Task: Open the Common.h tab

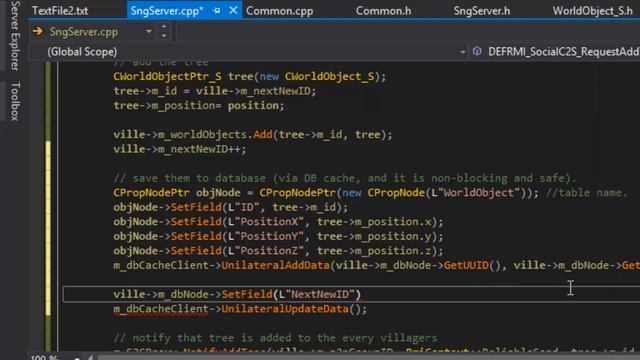Action: coord(383,11)
